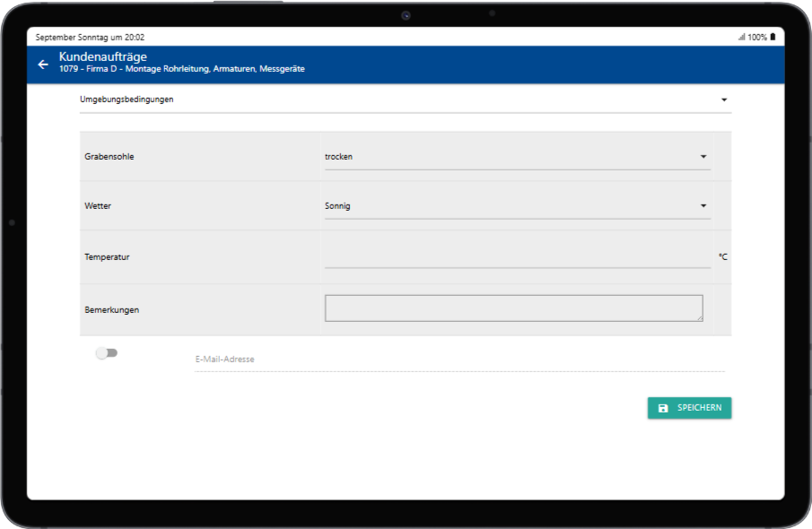812x529 pixels.
Task: Focus the E-Mail-Adresse input field
Action: pos(458,360)
